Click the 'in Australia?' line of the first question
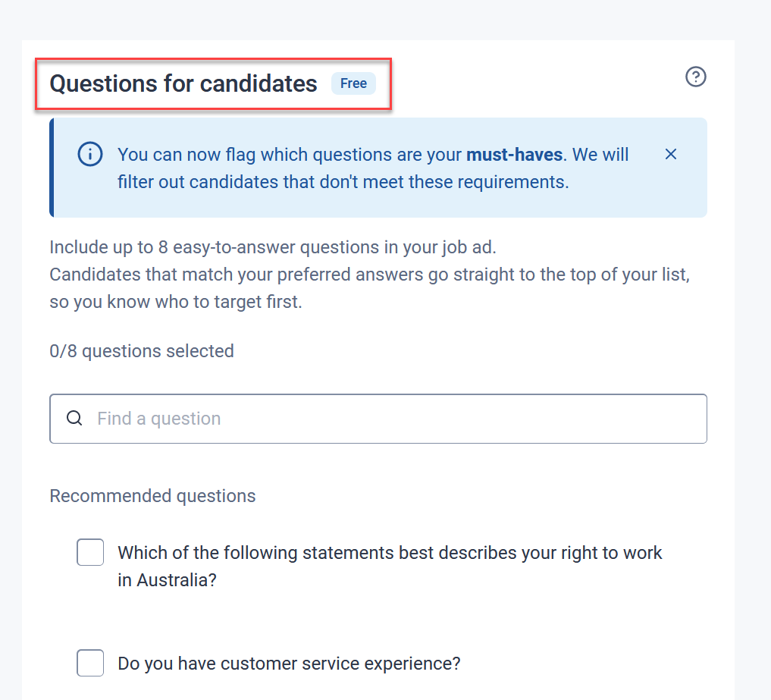This screenshot has width=771, height=700. coord(167,580)
